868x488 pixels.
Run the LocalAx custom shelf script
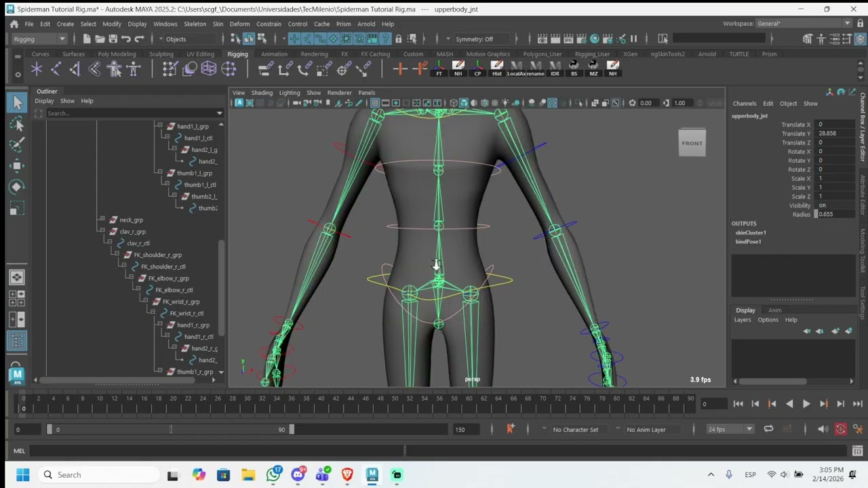516,68
